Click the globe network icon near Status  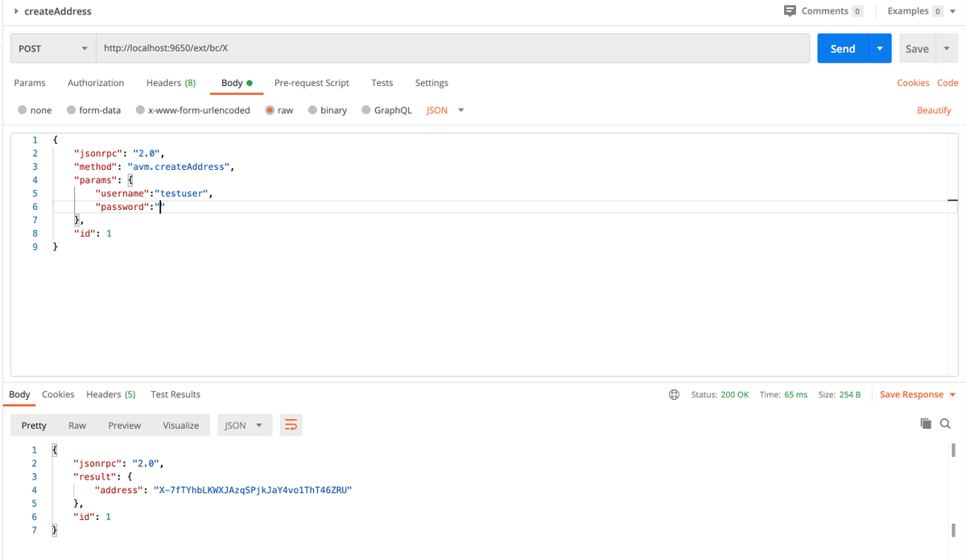coord(674,395)
